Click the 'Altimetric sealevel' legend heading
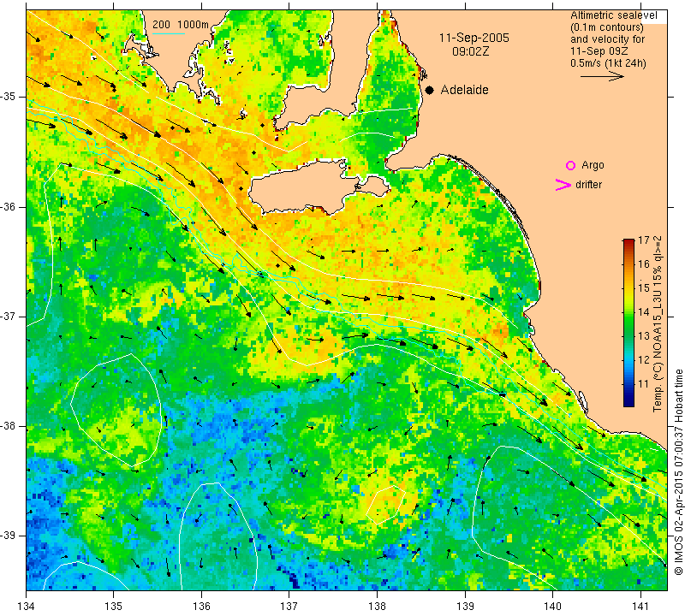The width and height of the screenshot is (685, 616). (613, 15)
